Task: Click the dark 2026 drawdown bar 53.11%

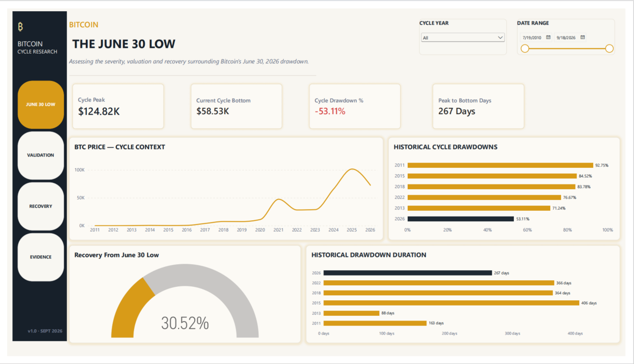Action: 461,219
